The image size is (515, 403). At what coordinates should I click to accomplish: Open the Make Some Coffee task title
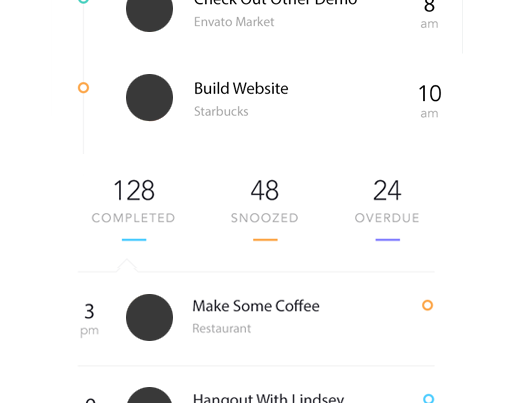coord(256,306)
